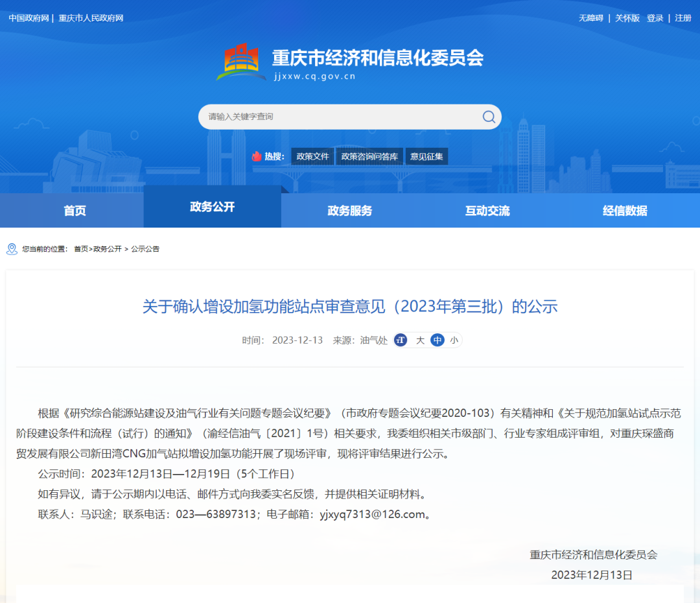Viewport: 700px width, 603px height.
Task: Go to the 互动交流 section
Action: (x=487, y=211)
